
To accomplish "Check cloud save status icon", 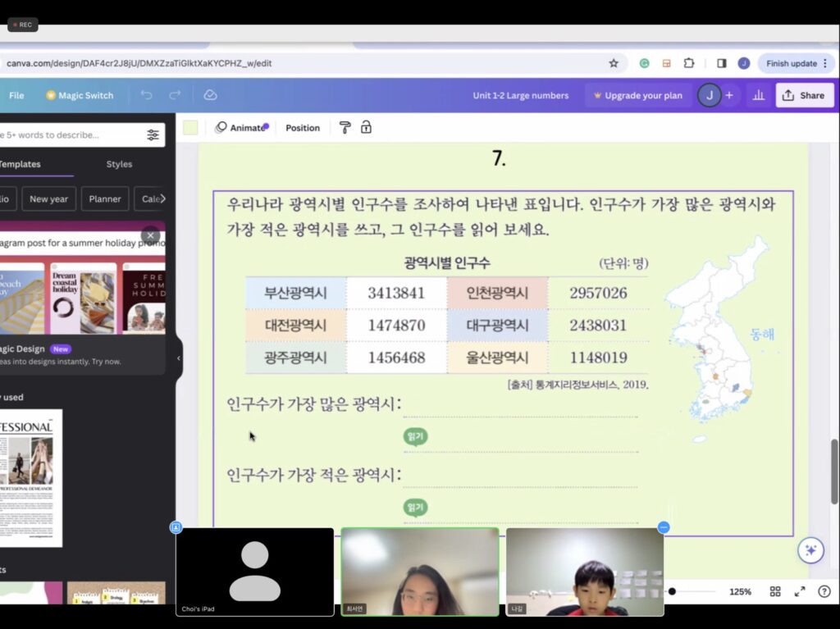I will tap(210, 95).
